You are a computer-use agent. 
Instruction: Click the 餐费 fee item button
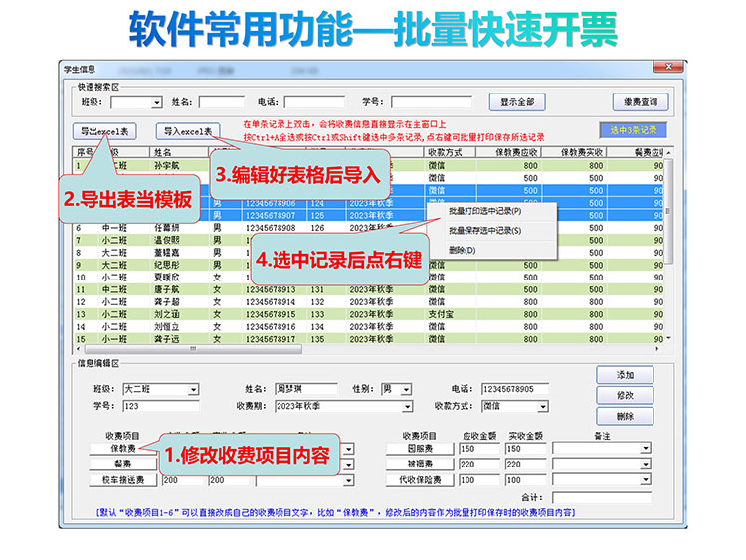[x=123, y=464]
